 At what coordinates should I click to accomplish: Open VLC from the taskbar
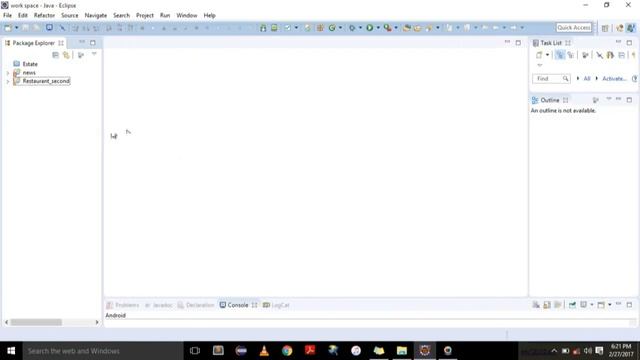(x=264, y=351)
